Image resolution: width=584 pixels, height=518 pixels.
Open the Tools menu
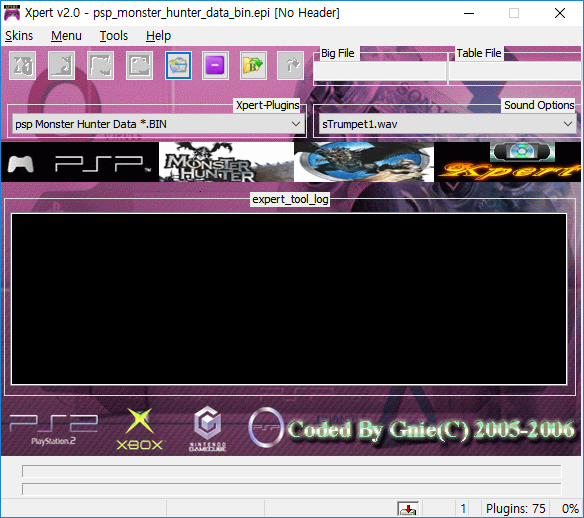(114, 36)
